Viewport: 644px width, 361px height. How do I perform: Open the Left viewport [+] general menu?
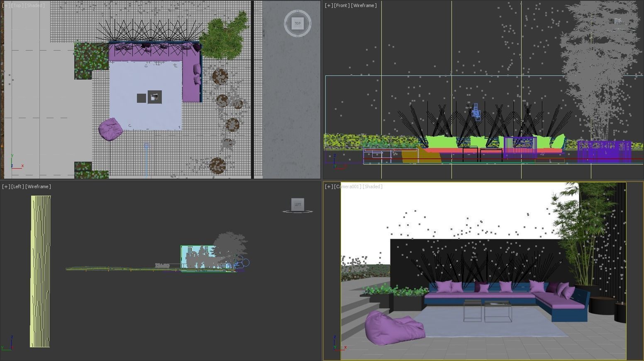click(6, 187)
